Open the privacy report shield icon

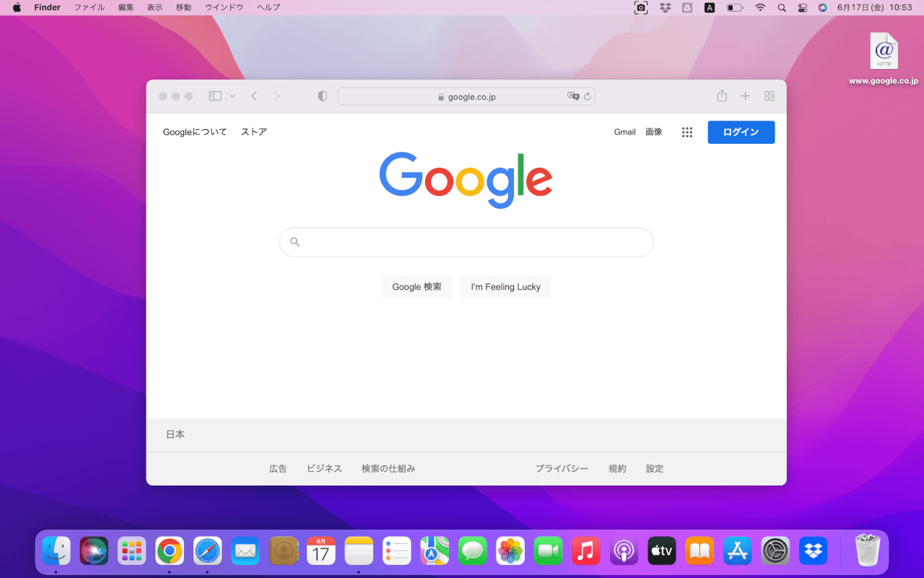(x=323, y=96)
